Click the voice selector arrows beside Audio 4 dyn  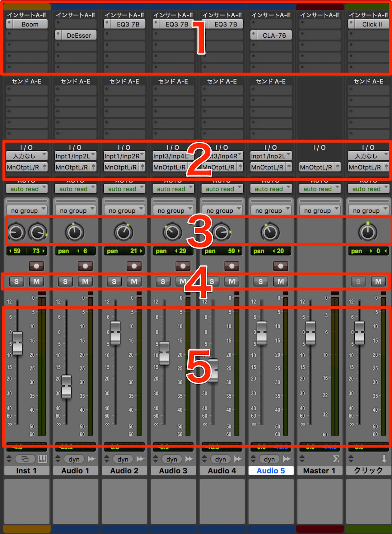pos(238,459)
